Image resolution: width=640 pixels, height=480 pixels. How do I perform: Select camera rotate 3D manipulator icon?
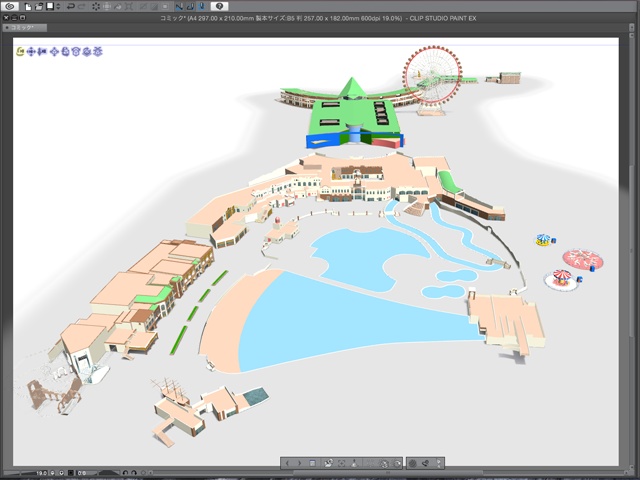coord(20,51)
